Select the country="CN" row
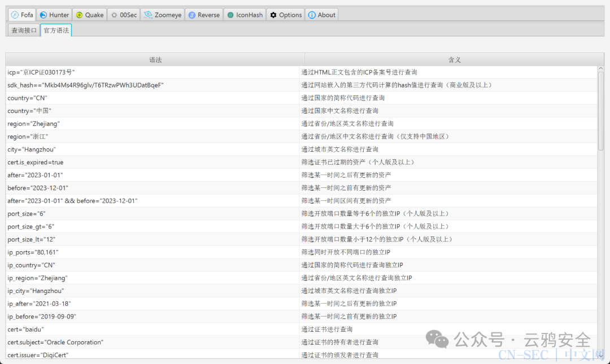 (302, 98)
